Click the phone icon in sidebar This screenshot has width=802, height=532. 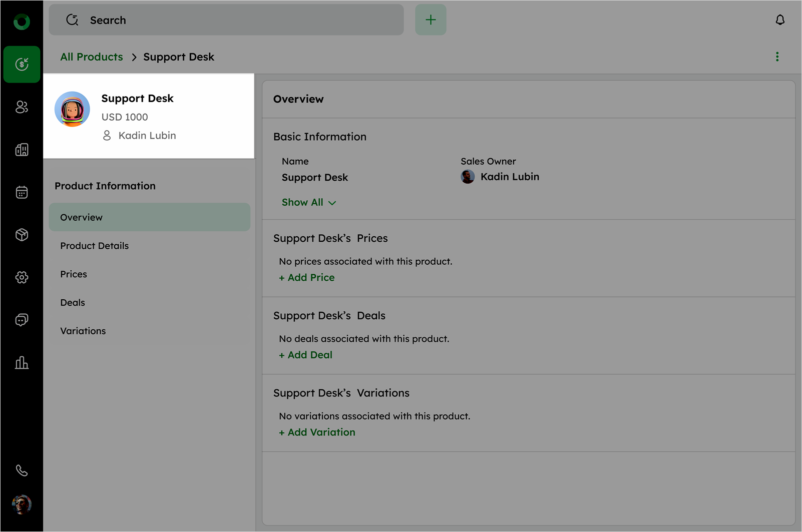coord(22,470)
